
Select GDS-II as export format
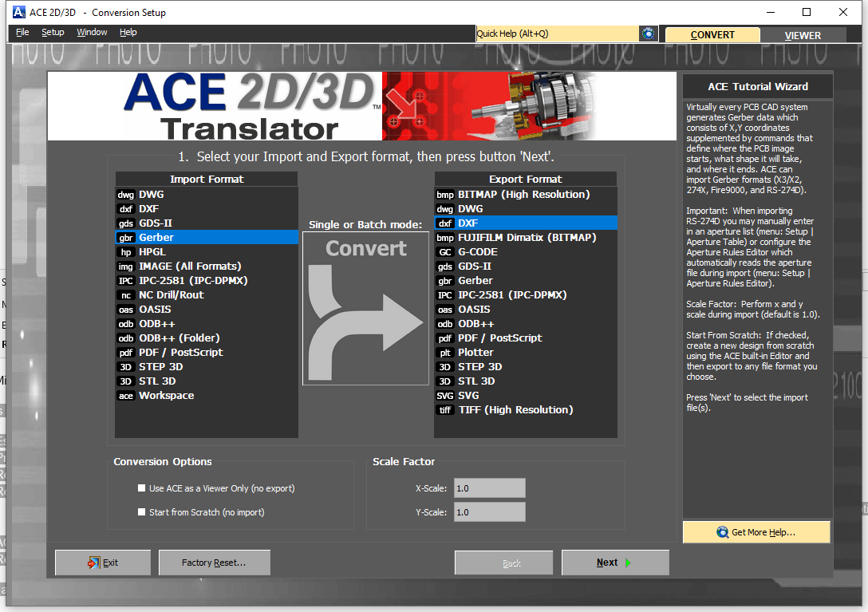pyautogui.click(x=525, y=267)
